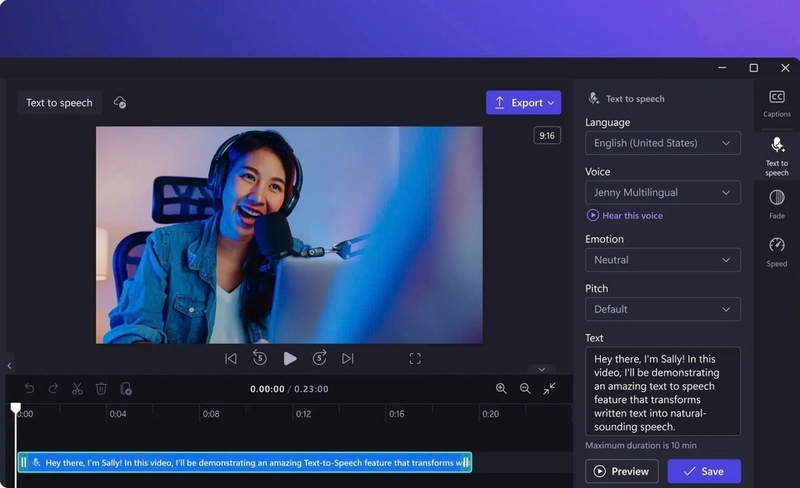Click the 0:16 mark on timeline ruler
The height and width of the screenshot is (488, 800).
(396, 414)
